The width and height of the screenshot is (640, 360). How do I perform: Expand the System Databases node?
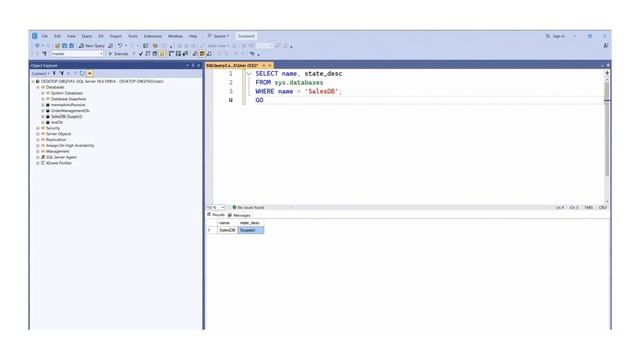(43, 93)
